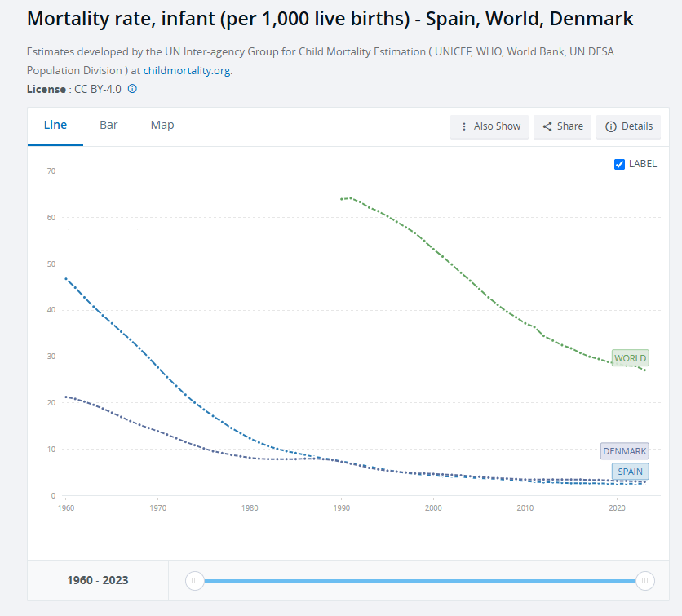The image size is (682, 616).
Task: Click the left slider handle icon
Action: point(194,581)
